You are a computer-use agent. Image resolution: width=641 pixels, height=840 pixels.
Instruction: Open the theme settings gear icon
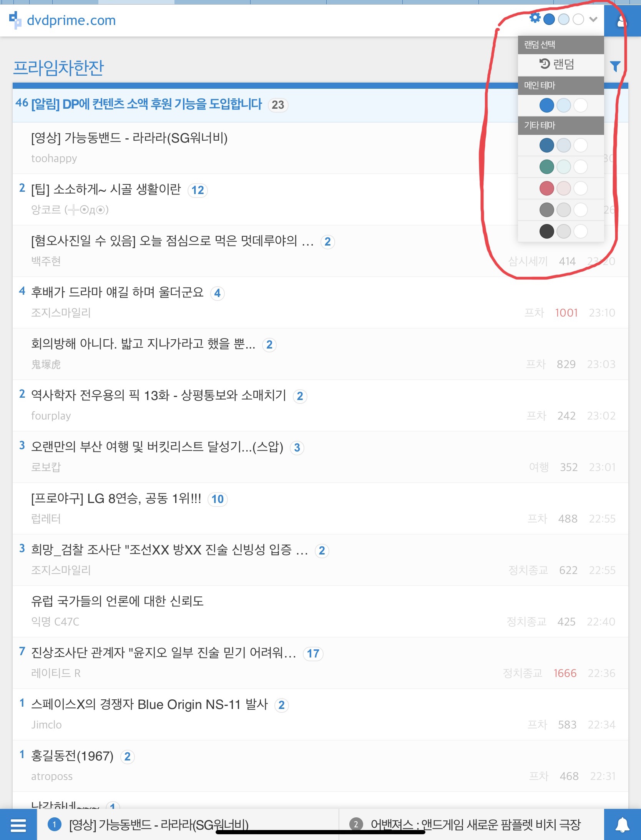(535, 18)
